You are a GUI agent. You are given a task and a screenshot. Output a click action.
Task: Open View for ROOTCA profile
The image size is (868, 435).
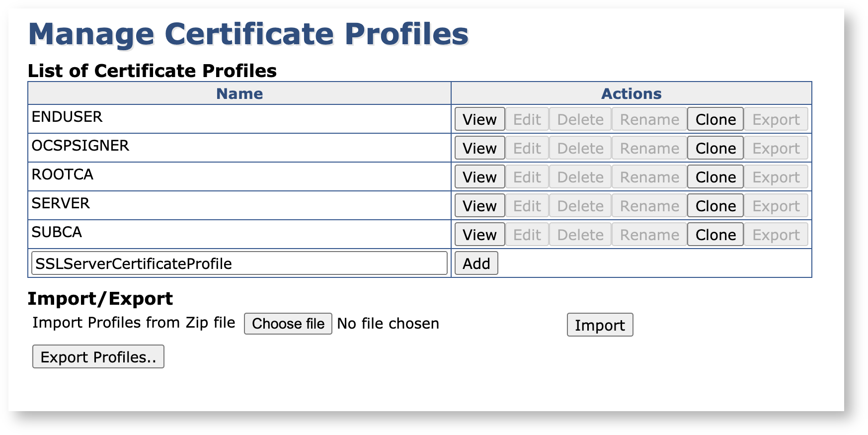point(479,177)
